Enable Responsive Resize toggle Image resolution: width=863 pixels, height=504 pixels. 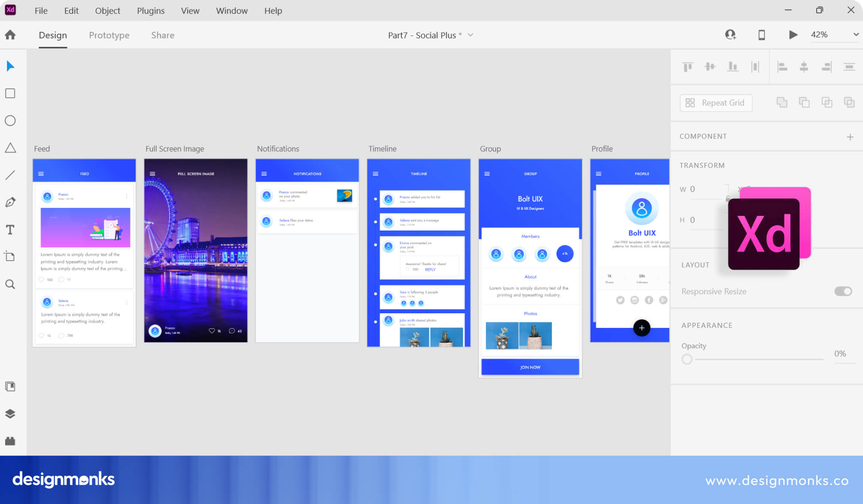842,291
